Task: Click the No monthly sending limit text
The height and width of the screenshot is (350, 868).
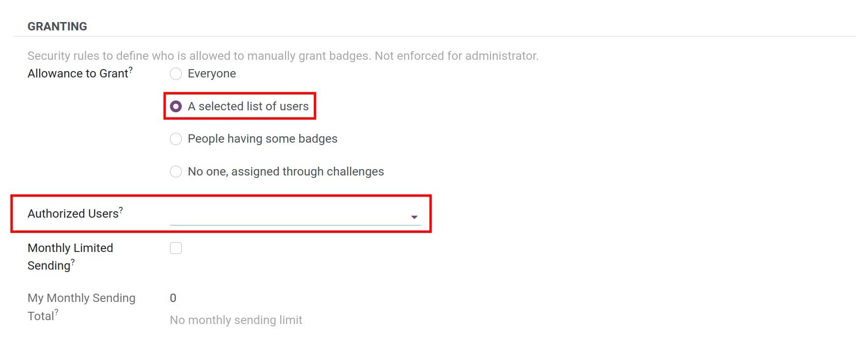Action: pos(236,320)
